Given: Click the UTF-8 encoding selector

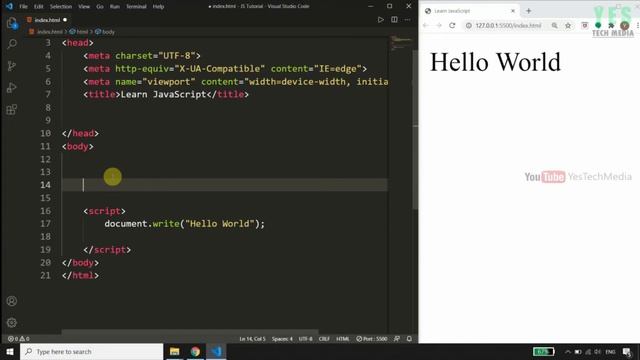Looking at the screenshot, I should tap(305, 339).
